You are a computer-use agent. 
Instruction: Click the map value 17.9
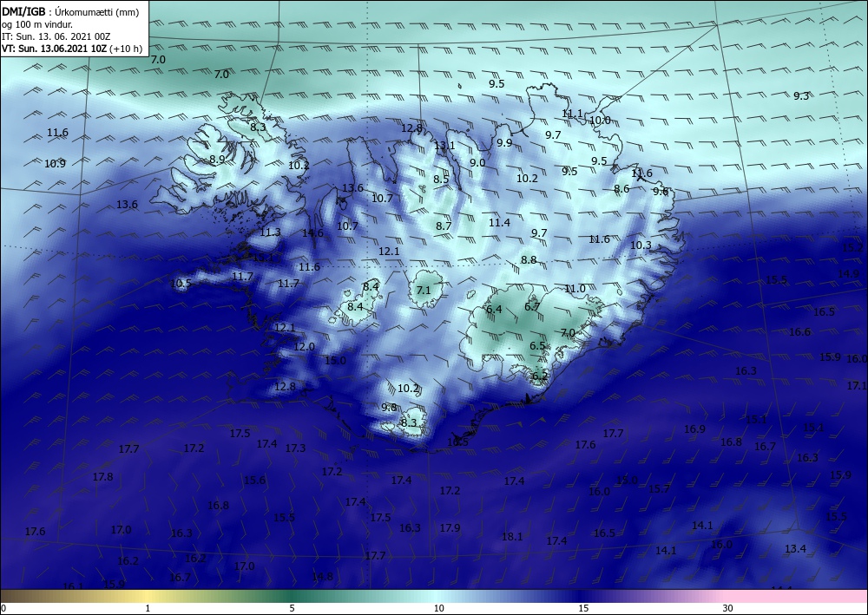pyautogui.click(x=450, y=528)
